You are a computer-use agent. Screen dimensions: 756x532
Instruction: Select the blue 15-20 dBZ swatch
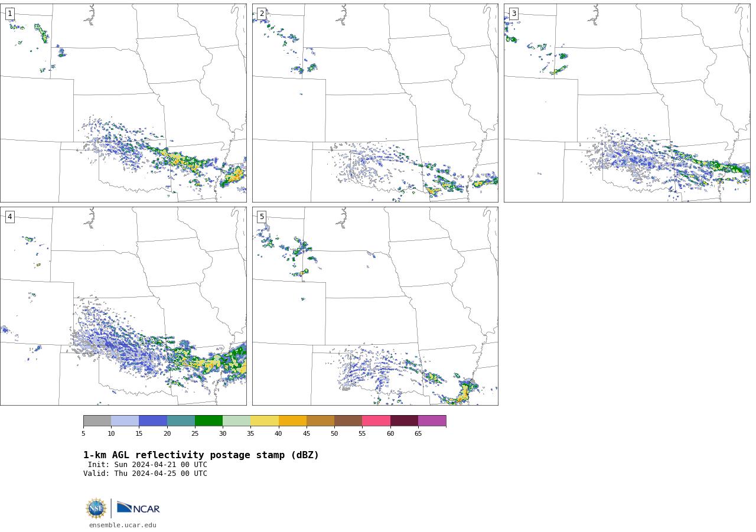(x=153, y=421)
